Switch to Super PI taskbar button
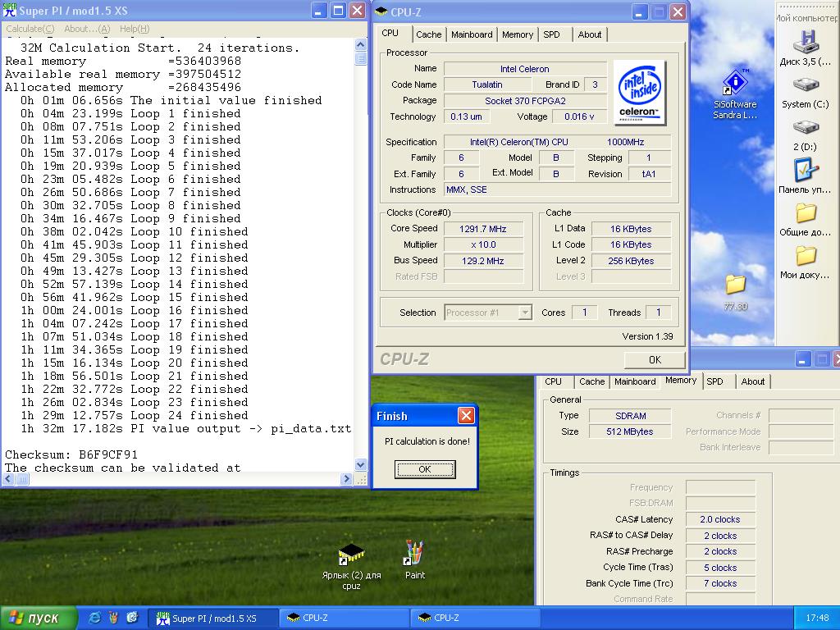 pyautogui.click(x=213, y=619)
